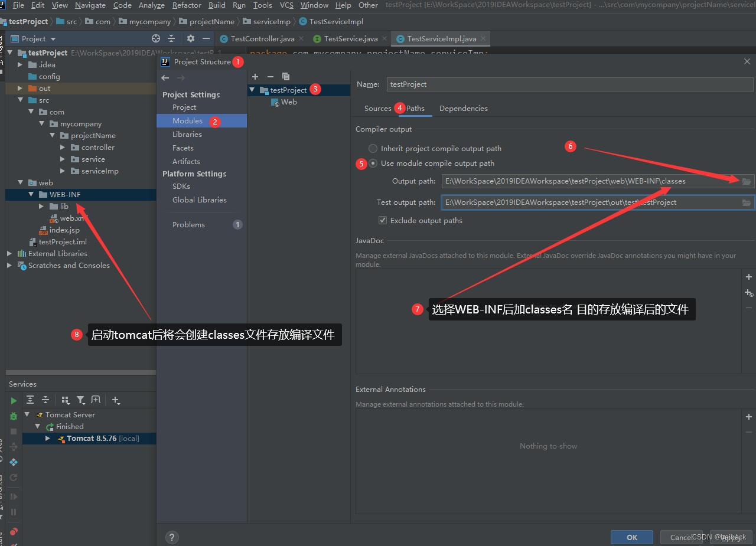Expand the .idea folder
Image resolution: width=756 pixels, height=546 pixels.
pyautogui.click(x=21, y=65)
